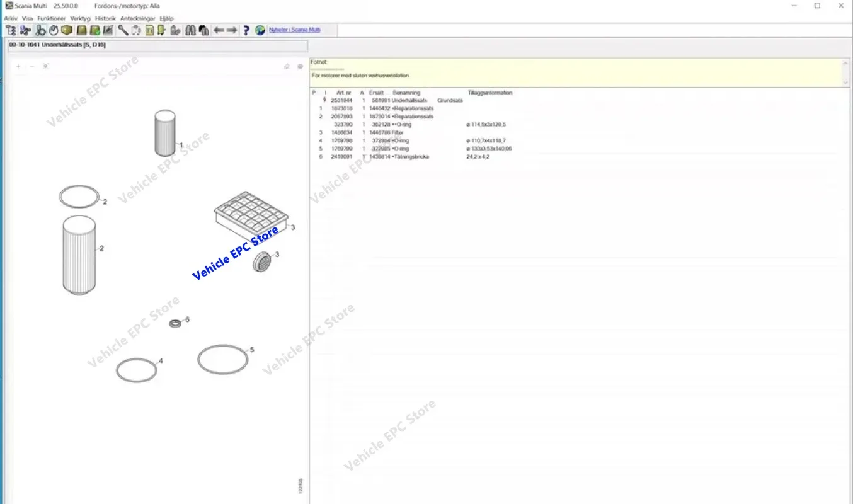Image resolution: width=853 pixels, height=504 pixels.
Task: Click the sealing washer part 6 in diagram
Action: (x=175, y=323)
